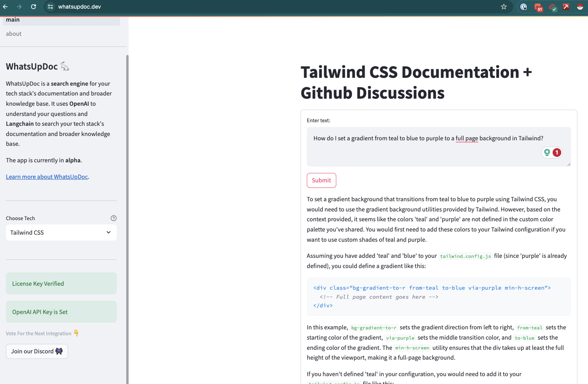Bookmark this page with the star icon
The width and height of the screenshot is (588, 384).
pyautogui.click(x=504, y=7)
